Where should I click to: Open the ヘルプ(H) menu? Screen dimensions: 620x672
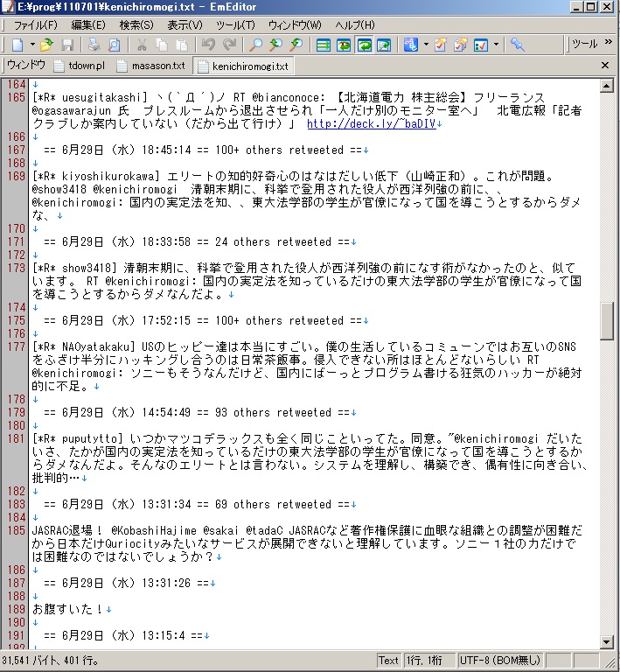coord(354,24)
